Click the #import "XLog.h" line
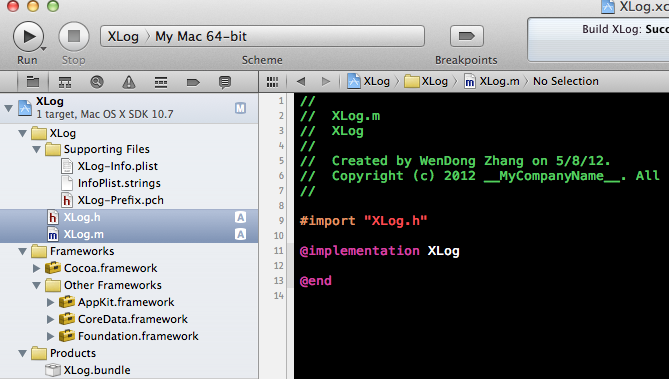The width and height of the screenshot is (669, 379). [x=363, y=221]
